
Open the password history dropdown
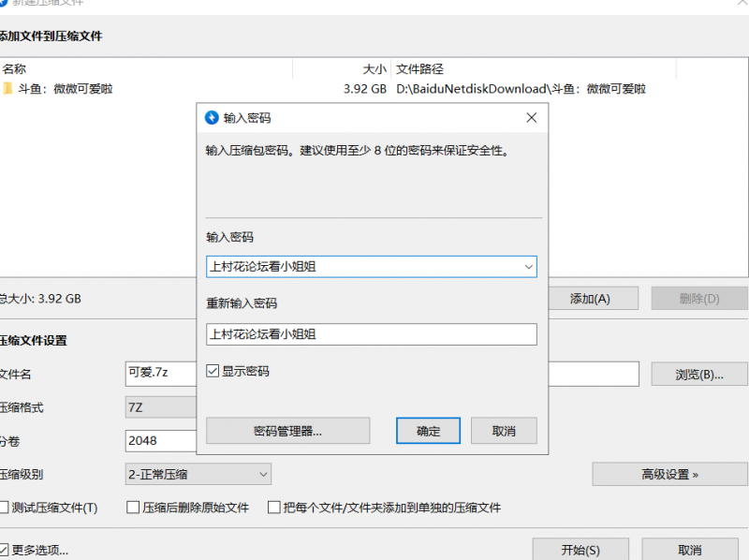click(x=531, y=266)
